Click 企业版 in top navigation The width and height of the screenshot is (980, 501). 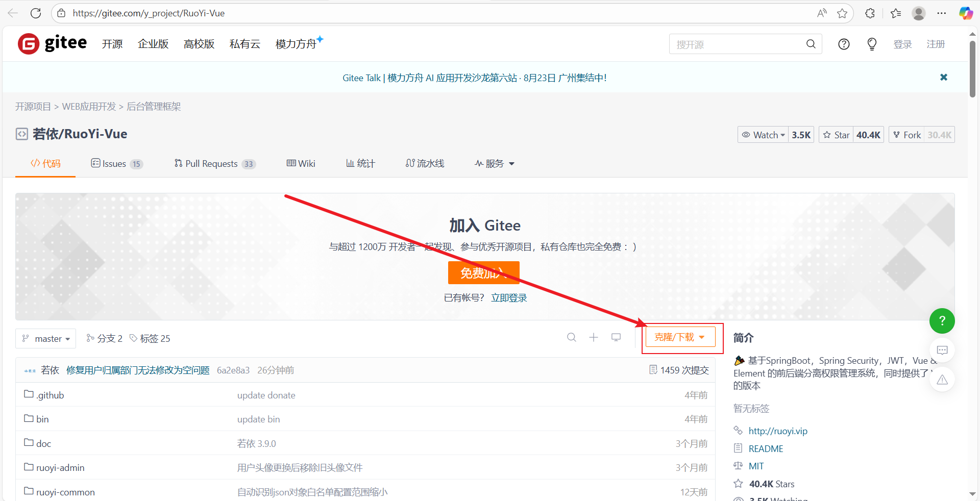tap(153, 44)
